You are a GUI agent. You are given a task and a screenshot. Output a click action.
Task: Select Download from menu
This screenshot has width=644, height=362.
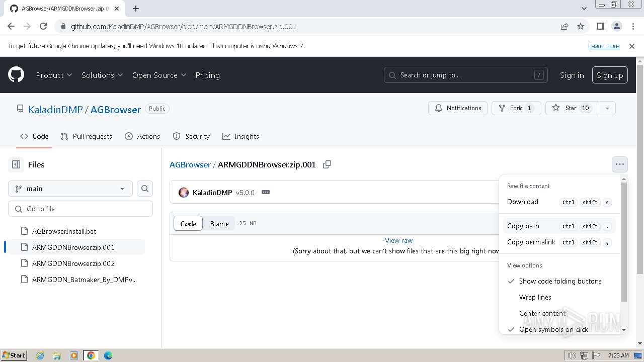click(559, 202)
